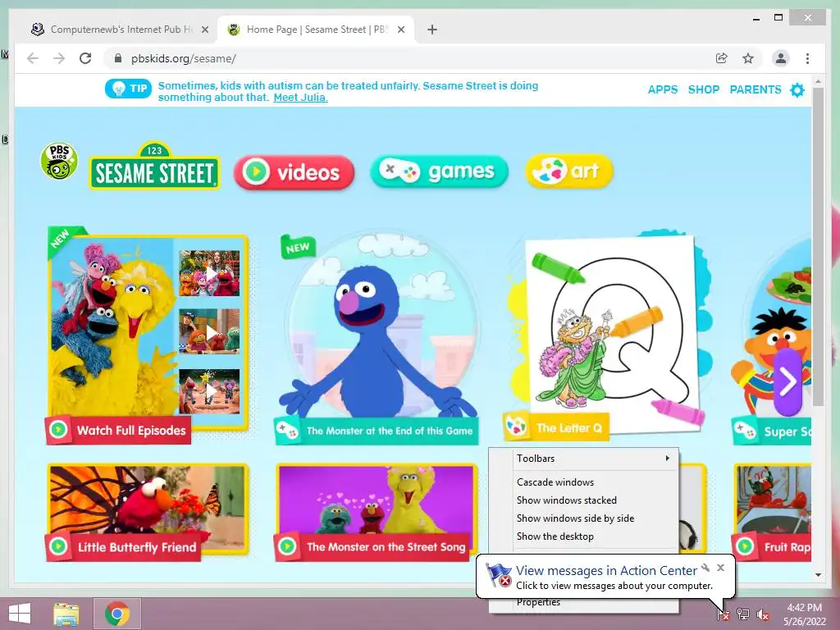Open the network tray icon
This screenshot has height=630, width=840.
742,614
